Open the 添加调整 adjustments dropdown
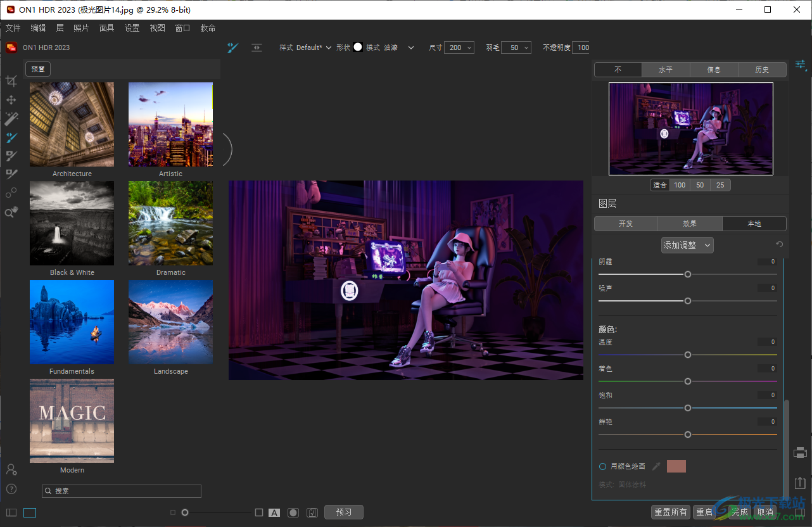812x527 pixels. [687, 244]
